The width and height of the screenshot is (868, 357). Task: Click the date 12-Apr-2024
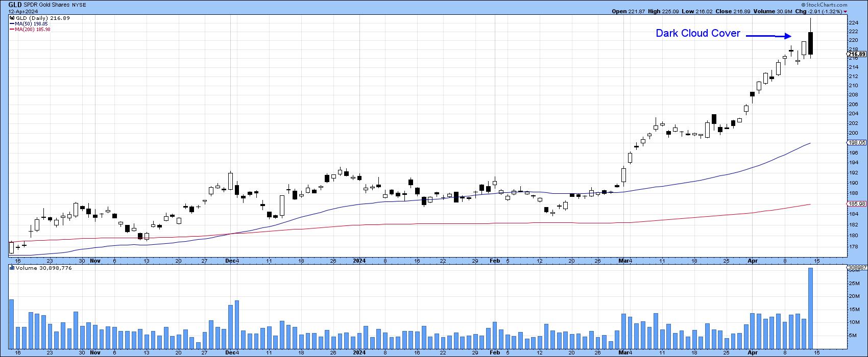coord(22,11)
